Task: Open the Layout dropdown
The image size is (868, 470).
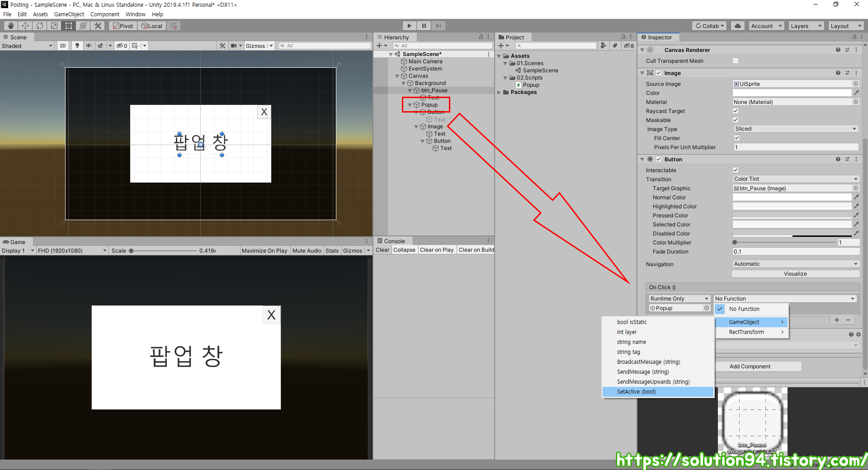Action: [846, 26]
